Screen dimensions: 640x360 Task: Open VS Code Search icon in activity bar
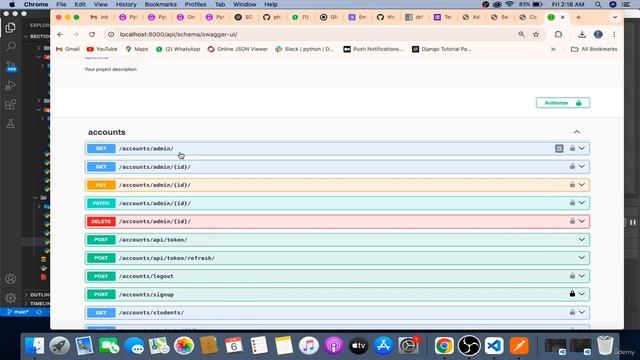click(x=11, y=47)
